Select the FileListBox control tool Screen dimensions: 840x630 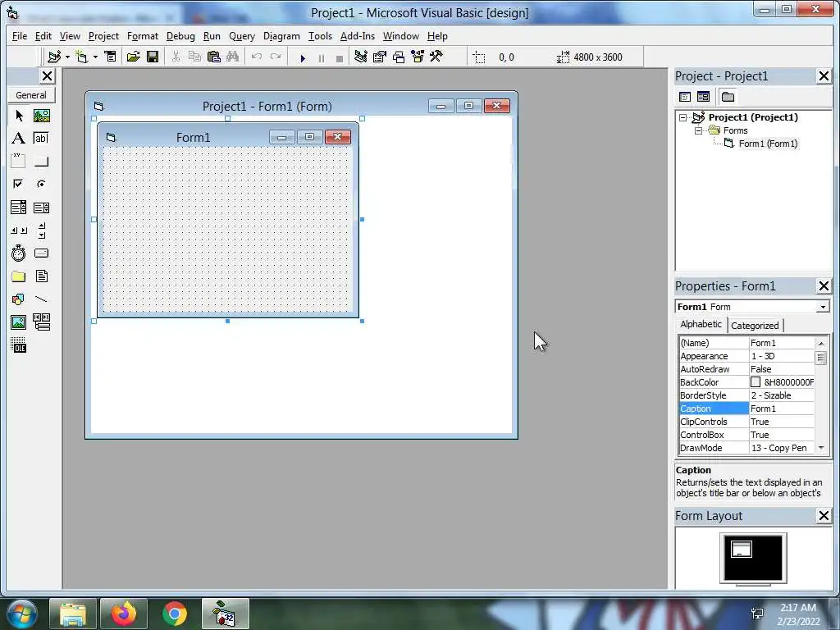click(41, 276)
